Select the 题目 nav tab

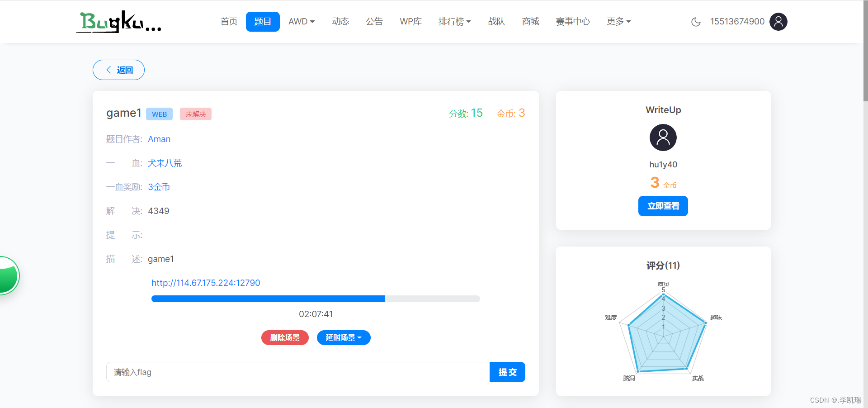(x=263, y=22)
